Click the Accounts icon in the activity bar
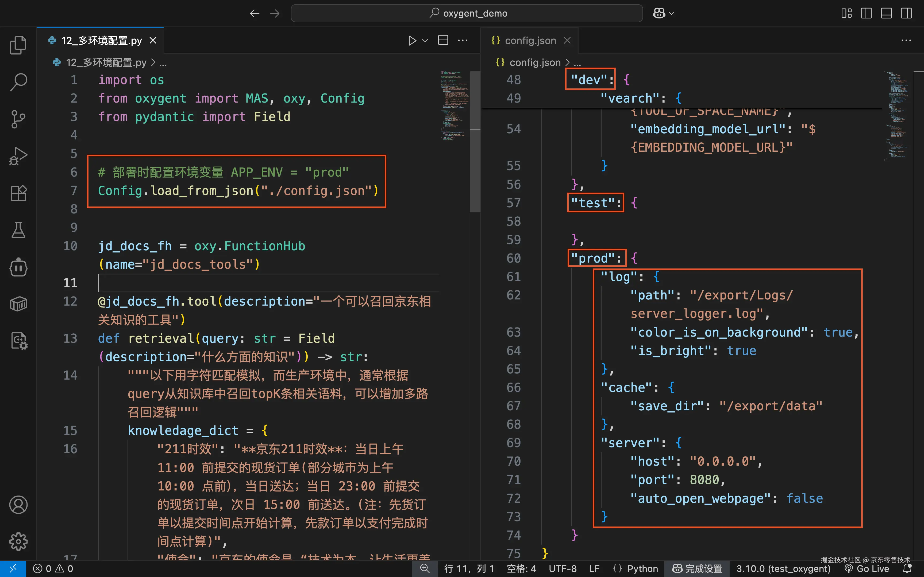The image size is (924, 577). pos(18,505)
